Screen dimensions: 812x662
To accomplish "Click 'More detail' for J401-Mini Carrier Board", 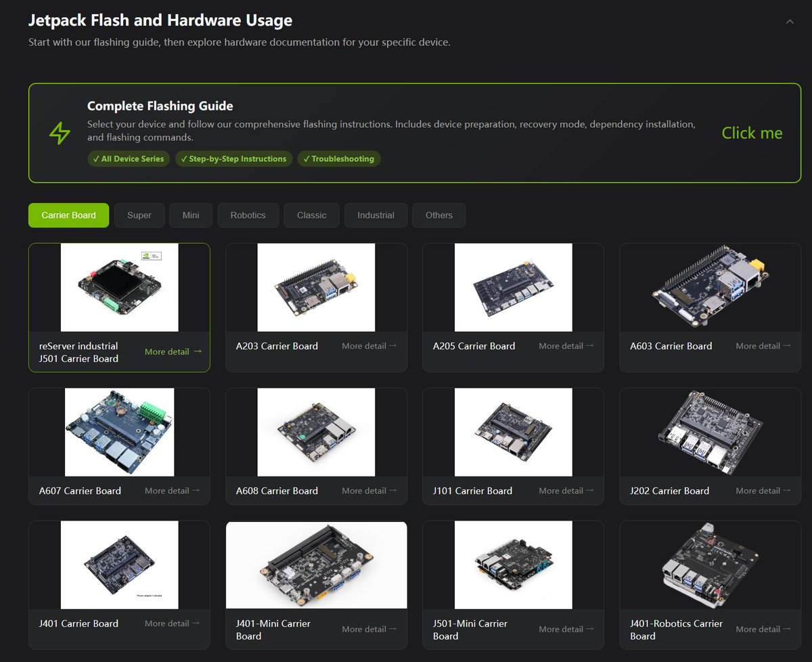I will 369,630.
